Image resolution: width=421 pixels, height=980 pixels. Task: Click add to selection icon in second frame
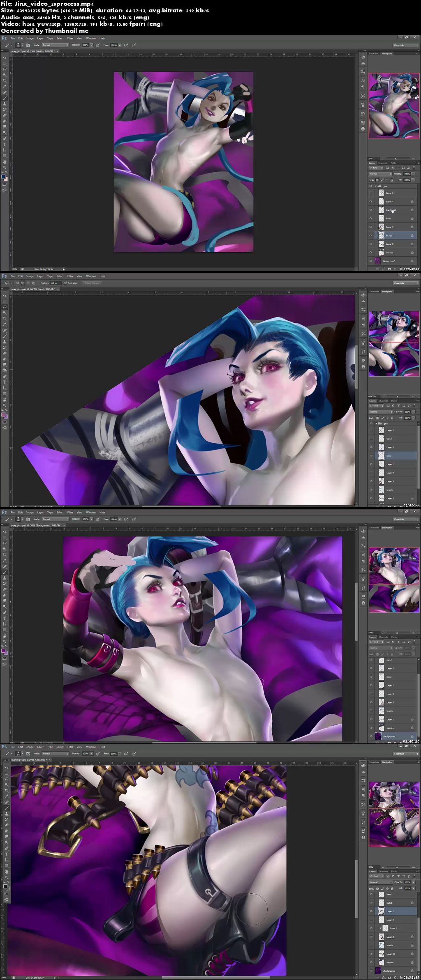[23, 283]
